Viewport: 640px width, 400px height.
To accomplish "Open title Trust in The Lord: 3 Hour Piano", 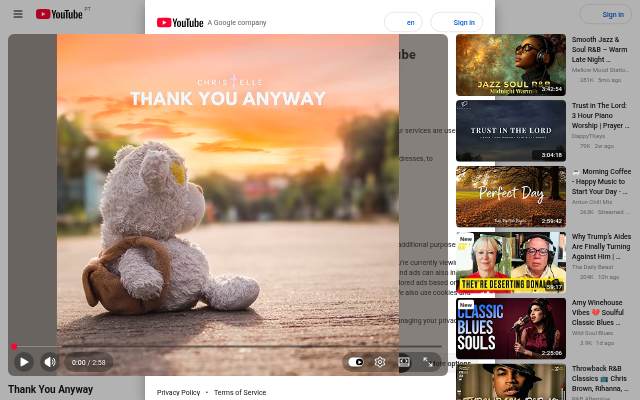I will click(600, 116).
